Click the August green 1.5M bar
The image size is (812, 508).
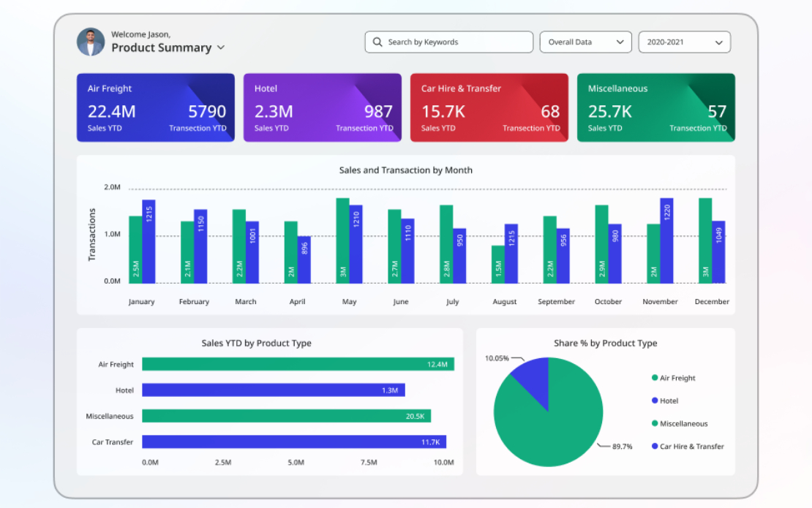pyautogui.click(x=497, y=265)
